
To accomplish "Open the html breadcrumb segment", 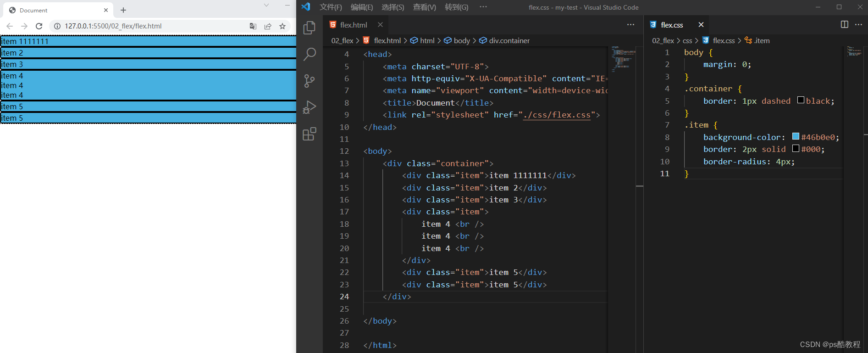I will pyautogui.click(x=427, y=40).
